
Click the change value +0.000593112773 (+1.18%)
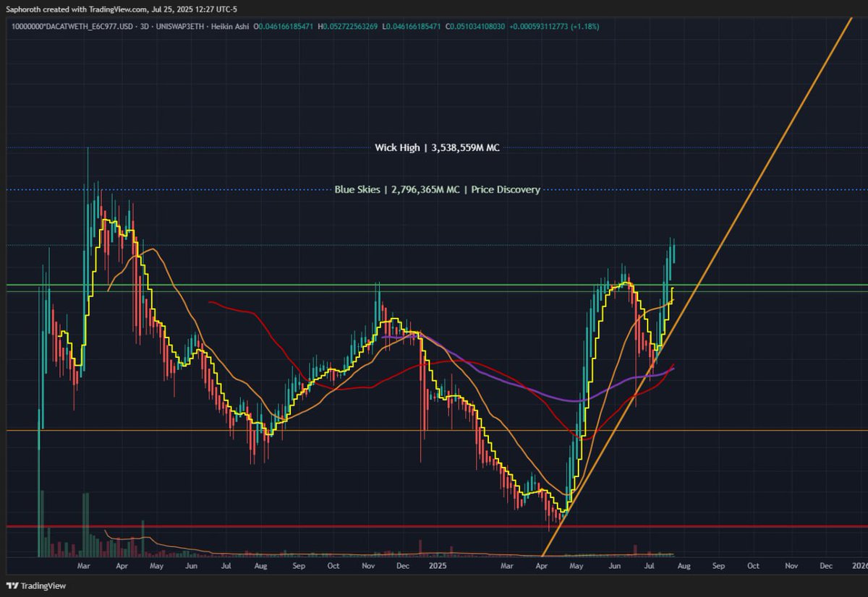pos(553,26)
